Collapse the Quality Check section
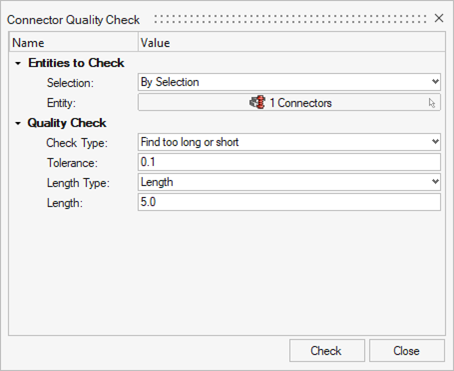Image resolution: width=454 pixels, height=371 pixels. pos(18,123)
